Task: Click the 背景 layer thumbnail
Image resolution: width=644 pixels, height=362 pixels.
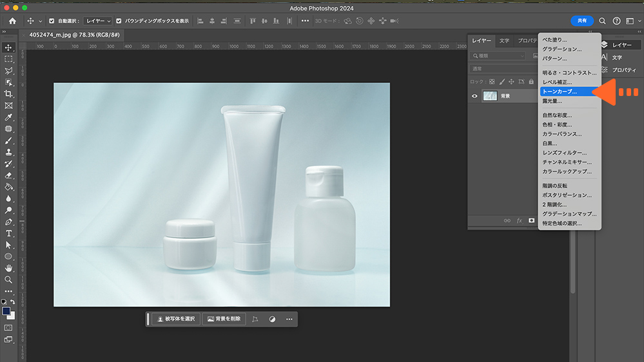Action: (490, 96)
